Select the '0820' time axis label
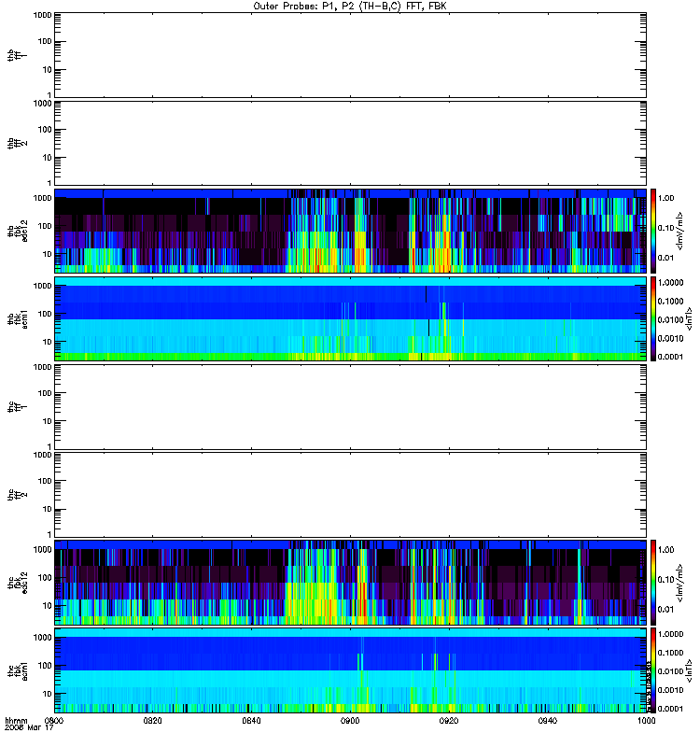 click(x=153, y=721)
